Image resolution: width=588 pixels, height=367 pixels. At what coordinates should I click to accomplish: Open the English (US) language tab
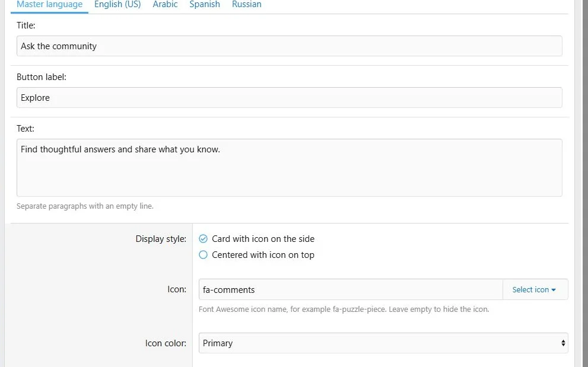tap(117, 5)
